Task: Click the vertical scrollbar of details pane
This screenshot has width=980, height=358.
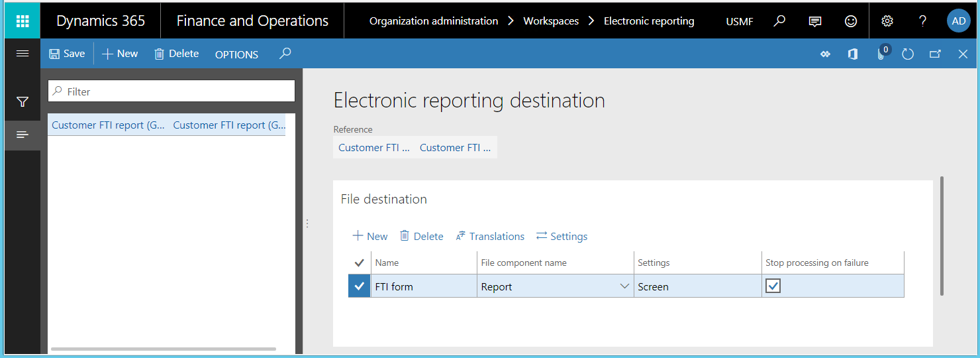Action: [x=942, y=236]
